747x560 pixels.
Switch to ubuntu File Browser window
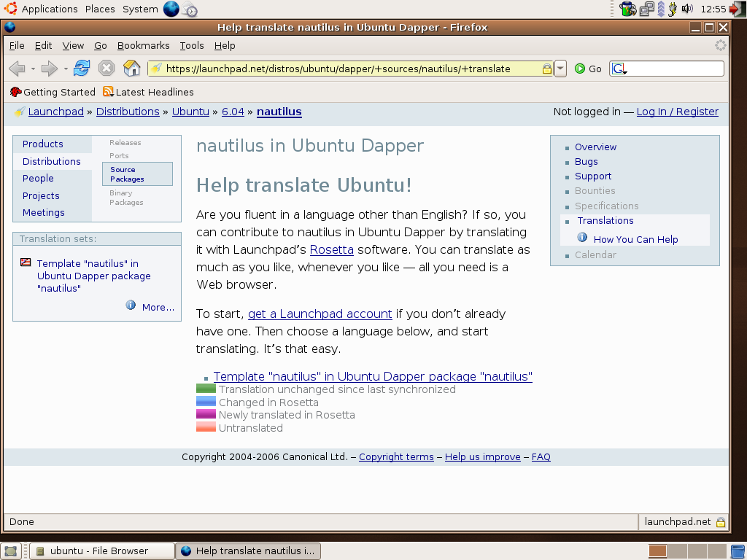(x=101, y=551)
